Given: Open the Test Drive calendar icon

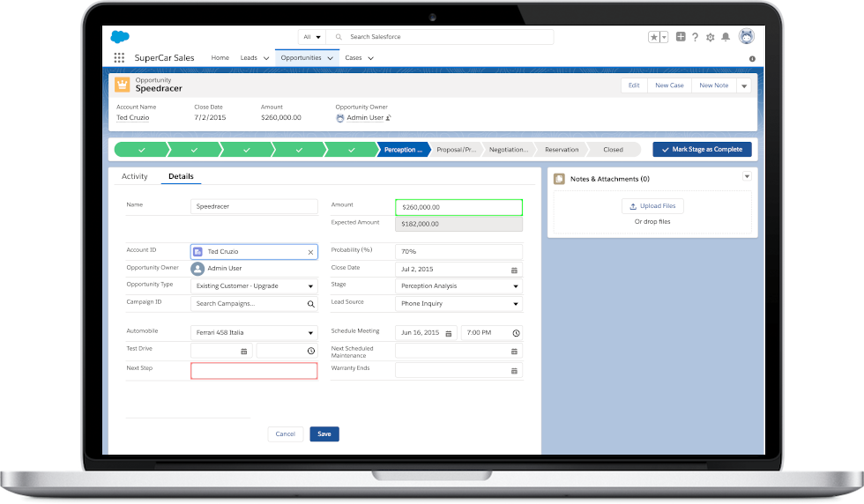Looking at the screenshot, I should [x=244, y=352].
